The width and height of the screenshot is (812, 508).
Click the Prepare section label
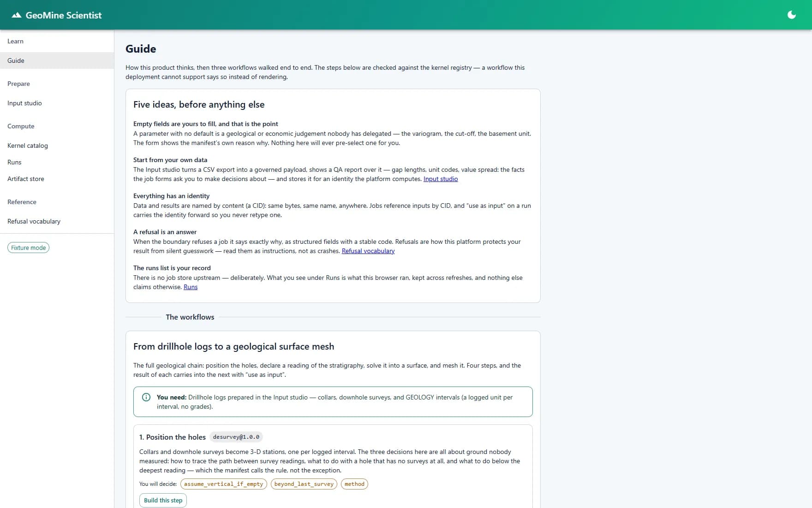[18, 84]
